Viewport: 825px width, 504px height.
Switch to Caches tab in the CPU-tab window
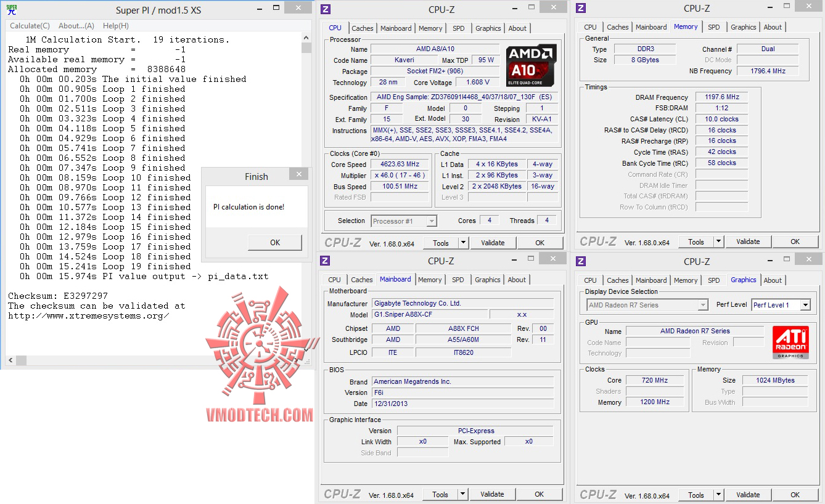point(363,28)
